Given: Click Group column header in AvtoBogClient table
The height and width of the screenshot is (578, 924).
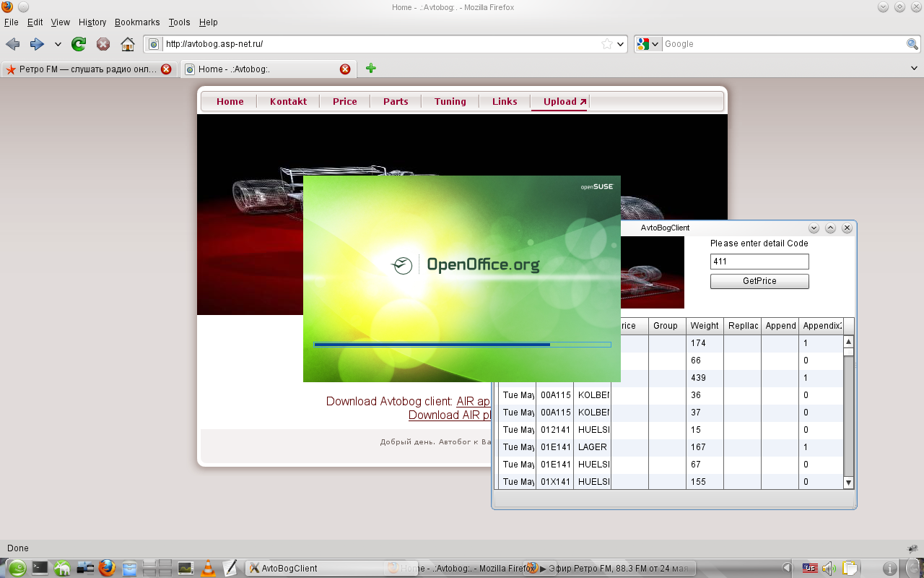Looking at the screenshot, I should 667,326.
